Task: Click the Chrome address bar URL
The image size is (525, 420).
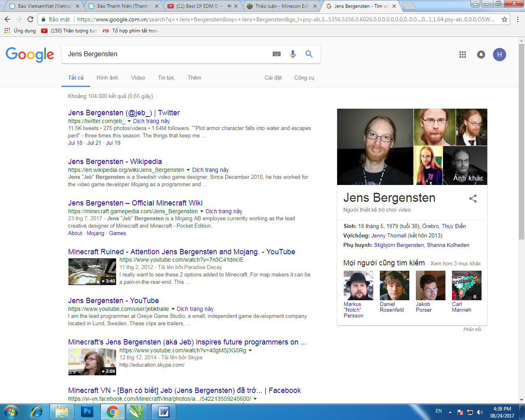Action: tap(285, 19)
